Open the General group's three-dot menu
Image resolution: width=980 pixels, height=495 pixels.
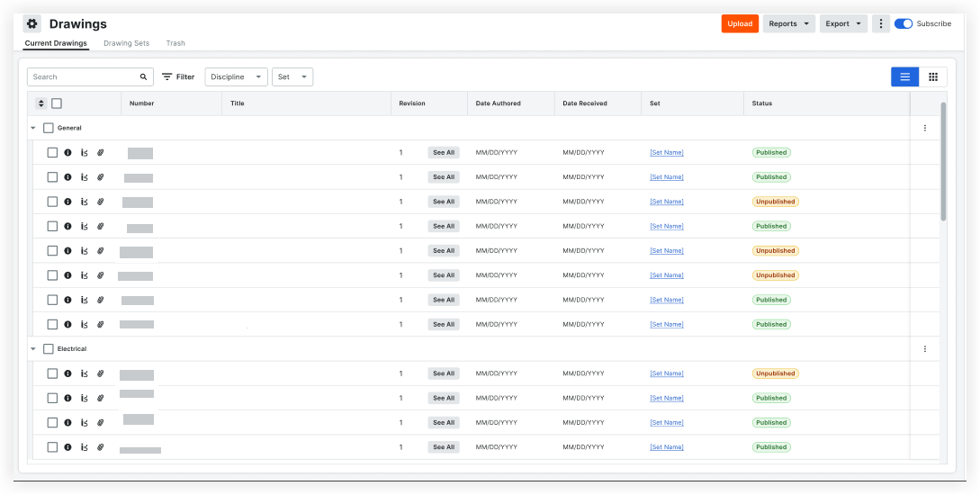coord(925,128)
